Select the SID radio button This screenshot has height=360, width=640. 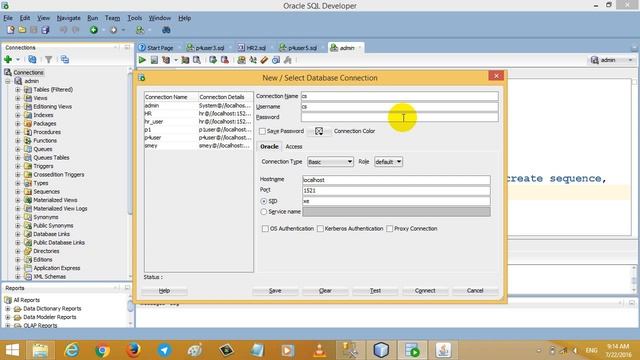264,201
